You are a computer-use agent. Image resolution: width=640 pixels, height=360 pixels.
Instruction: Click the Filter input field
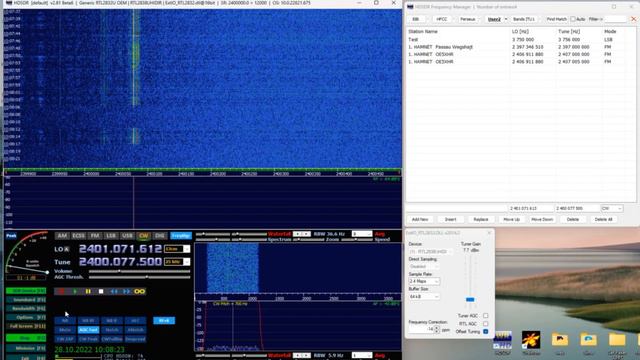coord(616,19)
